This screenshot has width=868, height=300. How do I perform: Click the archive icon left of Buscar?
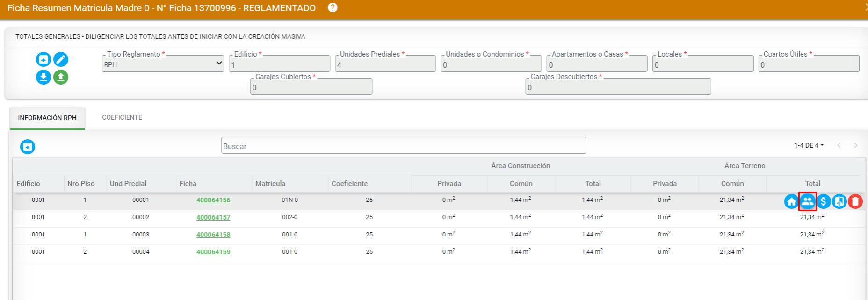click(x=28, y=147)
